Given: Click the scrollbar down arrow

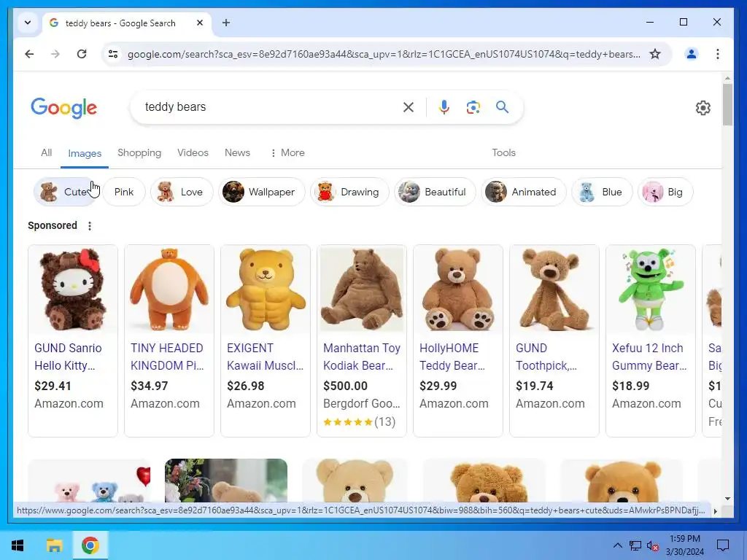Looking at the screenshot, I should point(727,499).
